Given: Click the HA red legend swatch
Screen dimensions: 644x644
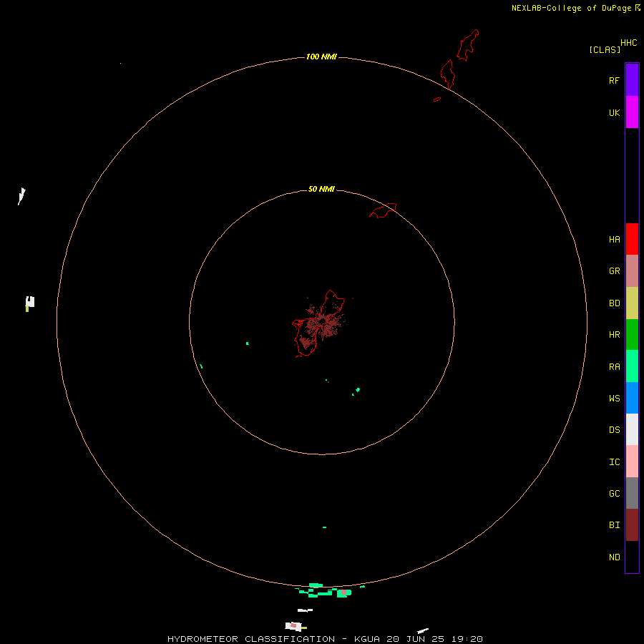Looking at the screenshot, I should [632, 239].
